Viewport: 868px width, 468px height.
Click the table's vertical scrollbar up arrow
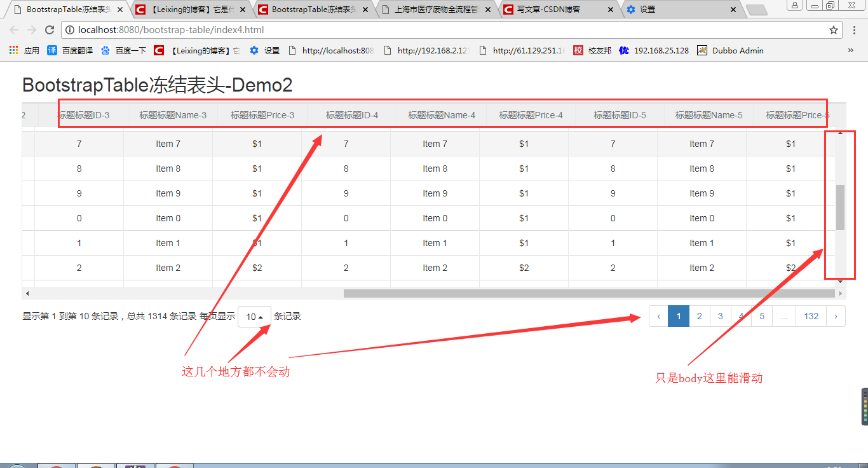point(840,133)
